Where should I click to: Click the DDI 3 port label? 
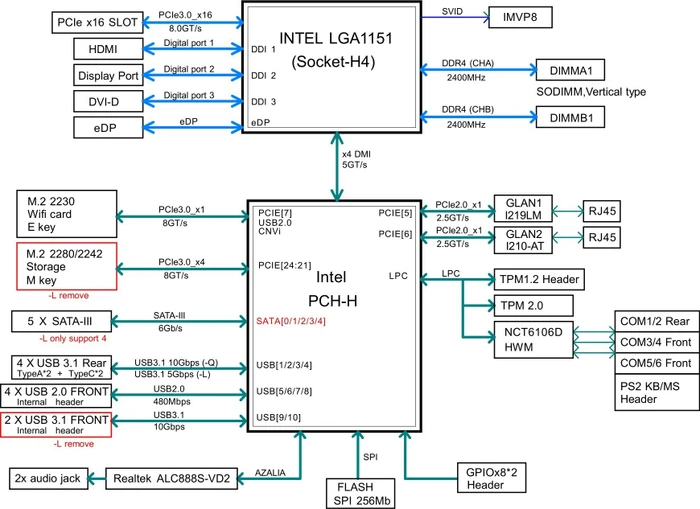[263, 102]
